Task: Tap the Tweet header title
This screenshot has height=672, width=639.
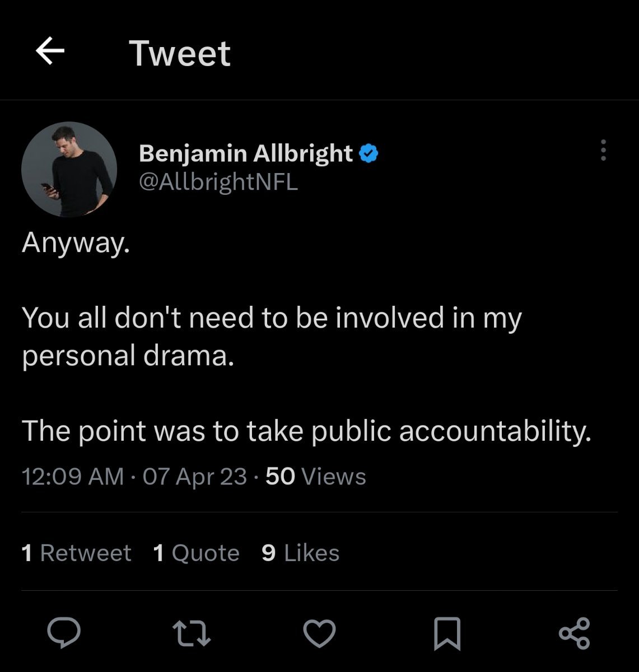Action: coord(179,53)
